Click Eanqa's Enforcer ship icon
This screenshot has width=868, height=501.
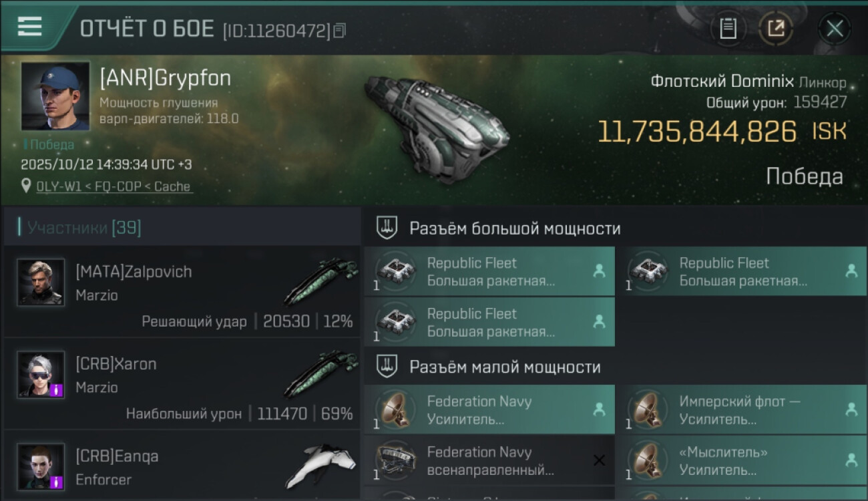321,466
